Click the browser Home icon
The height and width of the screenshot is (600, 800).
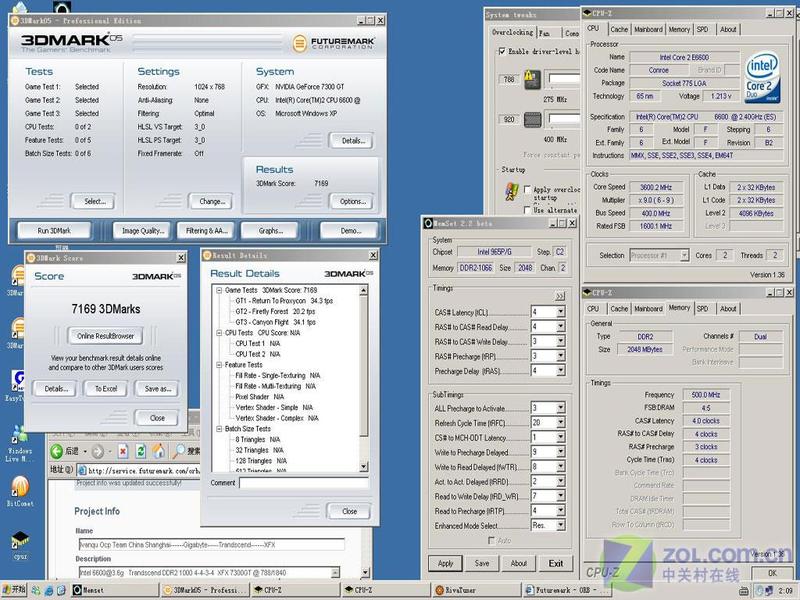click(158, 451)
